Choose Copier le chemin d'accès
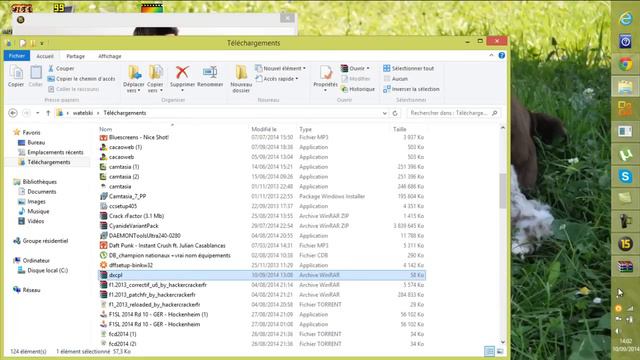The image size is (640, 360). (81, 79)
